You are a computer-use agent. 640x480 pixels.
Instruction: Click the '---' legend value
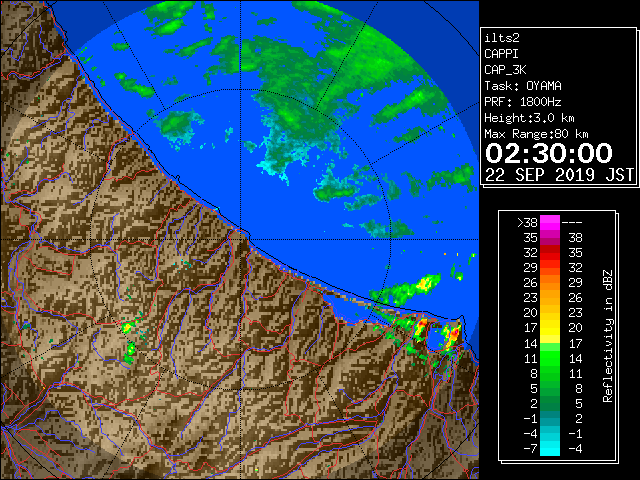pos(572,223)
